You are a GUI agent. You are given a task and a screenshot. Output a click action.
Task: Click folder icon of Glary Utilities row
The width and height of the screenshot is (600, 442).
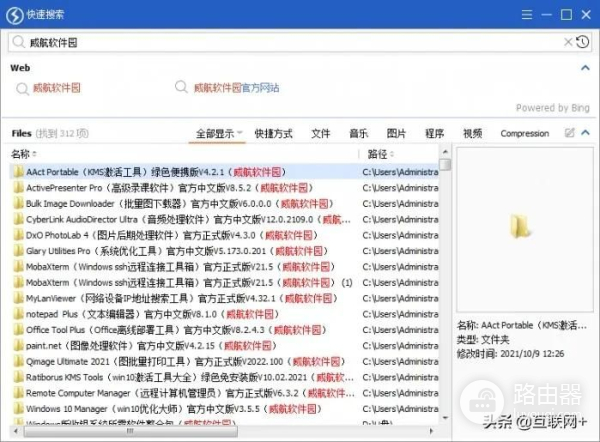pos(18,251)
